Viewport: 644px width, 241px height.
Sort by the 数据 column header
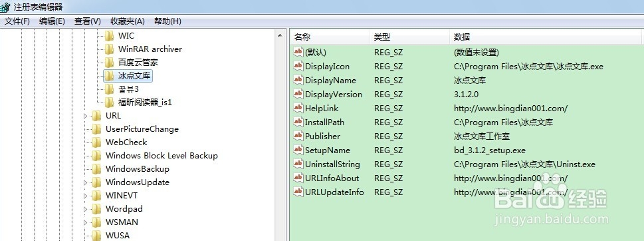pos(546,37)
